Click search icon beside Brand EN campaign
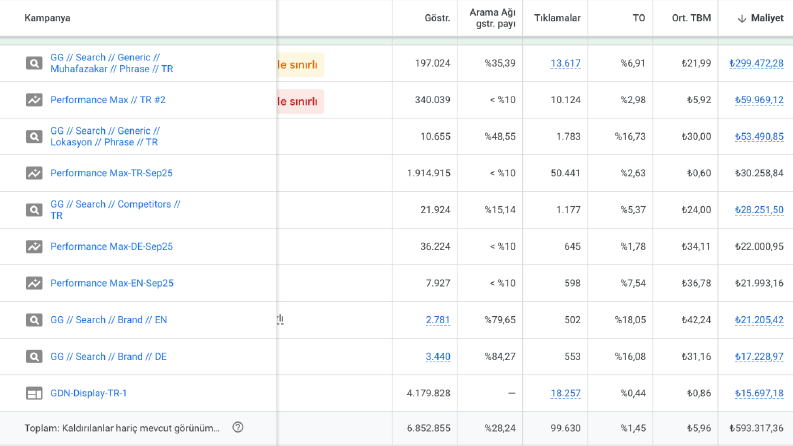793x446 pixels. tap(34, 320)
